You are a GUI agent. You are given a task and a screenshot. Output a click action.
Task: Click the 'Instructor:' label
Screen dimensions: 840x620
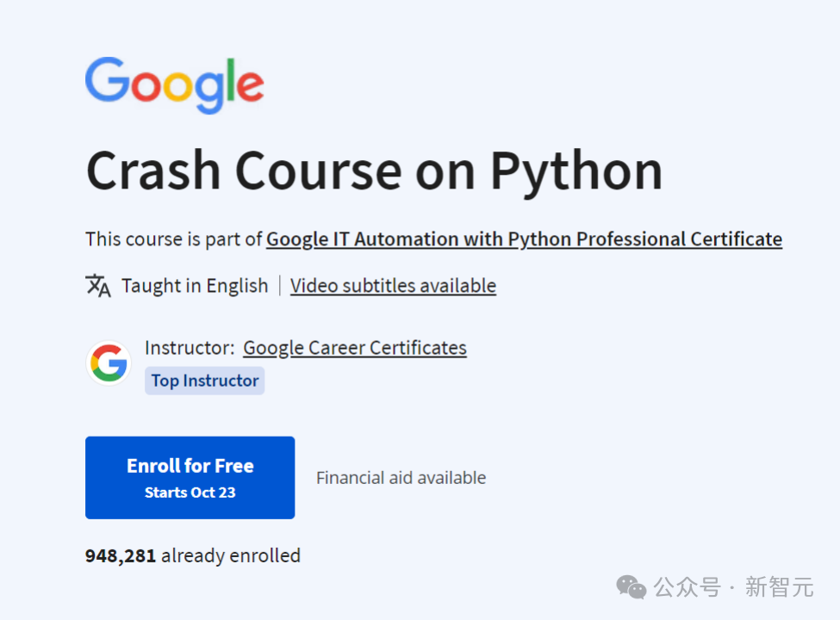pyautogui.click(x=190, y=348)
